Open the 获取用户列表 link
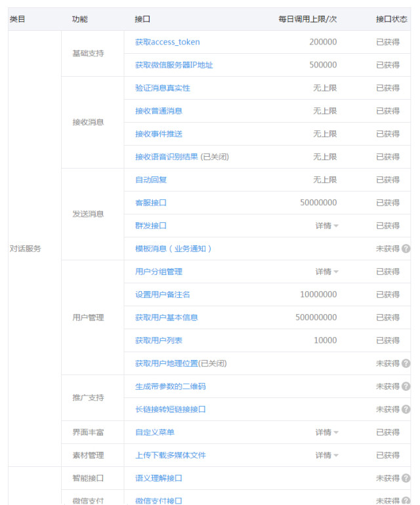420x505 pixels. (x=158, y=340)
